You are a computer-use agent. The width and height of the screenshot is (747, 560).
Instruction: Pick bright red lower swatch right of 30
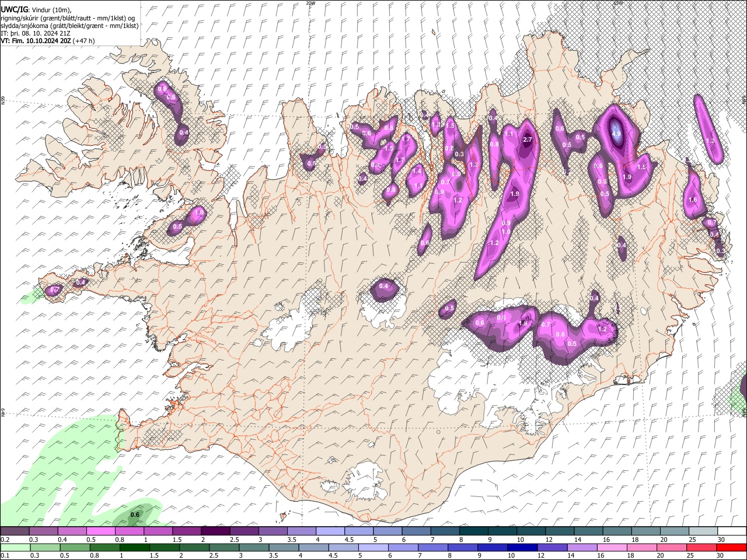point(732,547)
